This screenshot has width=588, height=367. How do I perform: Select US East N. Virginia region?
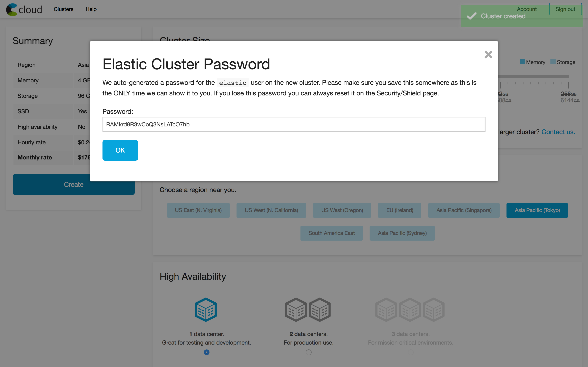click(x=198, y=210)
